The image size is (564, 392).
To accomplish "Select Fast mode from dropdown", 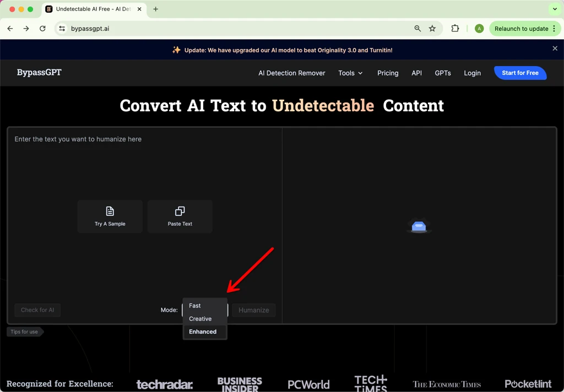I will [x=205, y=306].
